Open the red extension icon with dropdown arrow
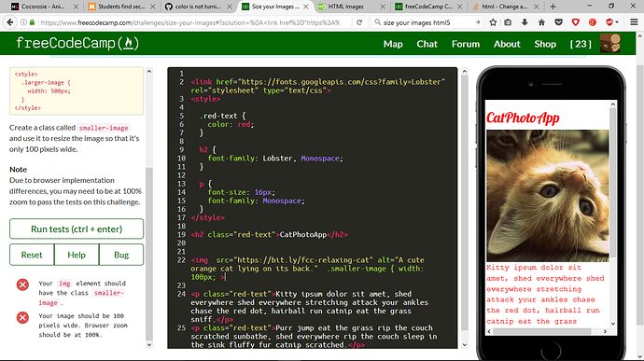Viewport: 644px width, 361px height. tap(611, 22)
